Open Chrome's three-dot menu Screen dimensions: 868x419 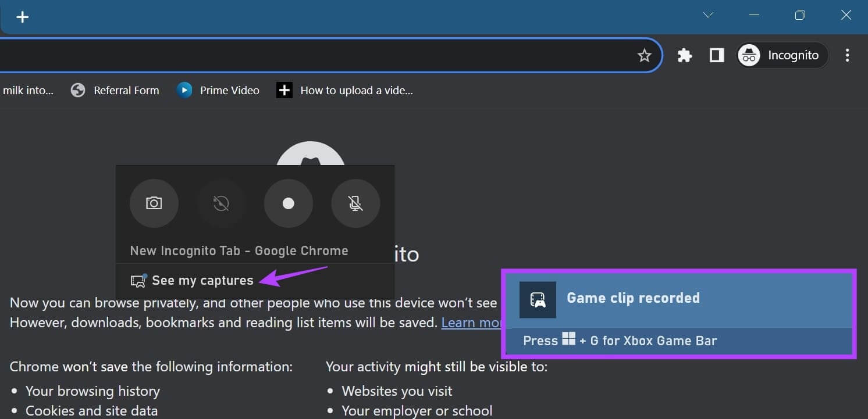847,55
